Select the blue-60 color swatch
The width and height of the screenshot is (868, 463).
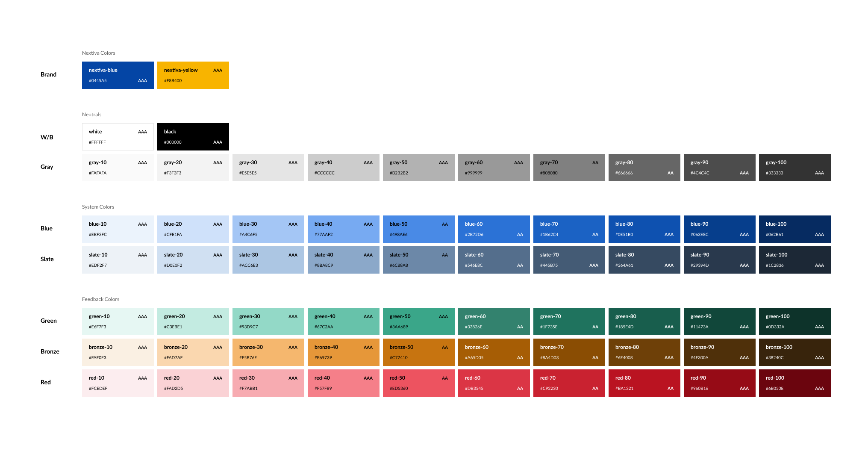point(494,229)
